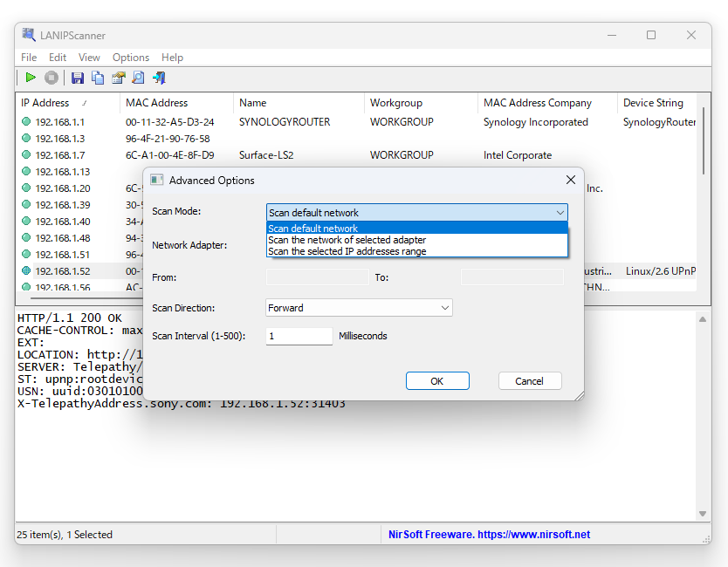Sort by the Device String column header
Viewport: 728px width, 567px height.
pos(656,103)
